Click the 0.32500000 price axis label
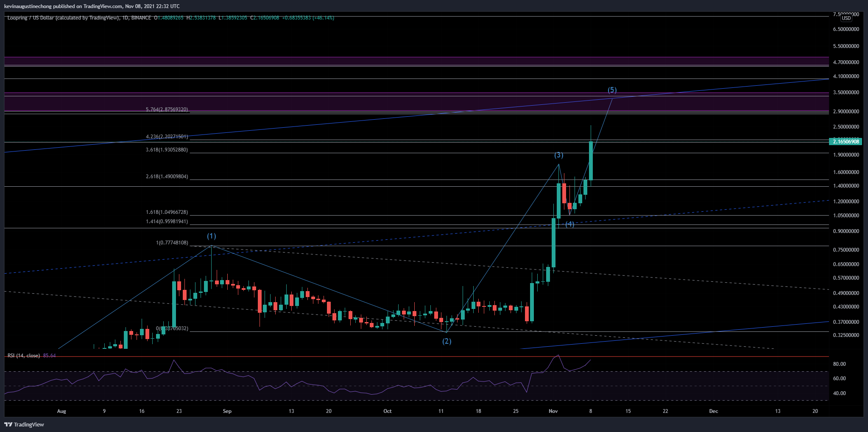This screenshot has width=868, height=432. pyautogui.click(x=846, y=335)
